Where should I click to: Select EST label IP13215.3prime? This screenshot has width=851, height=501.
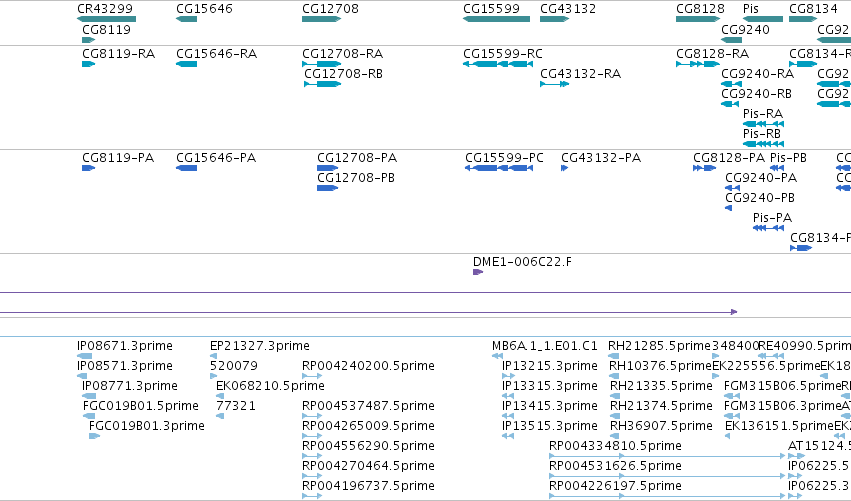(x=550, y=366)
